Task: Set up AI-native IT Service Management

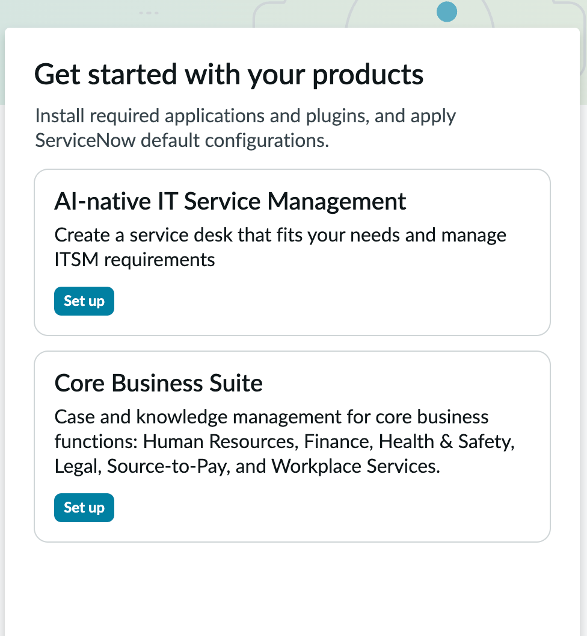Action: (84, 301)
